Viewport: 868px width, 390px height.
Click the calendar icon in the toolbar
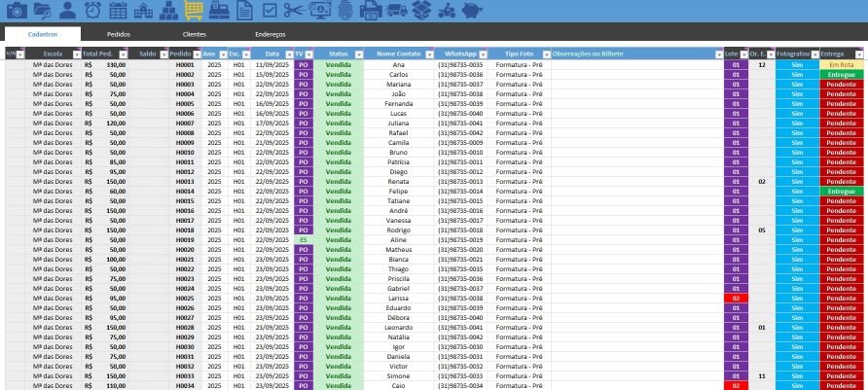118,11
